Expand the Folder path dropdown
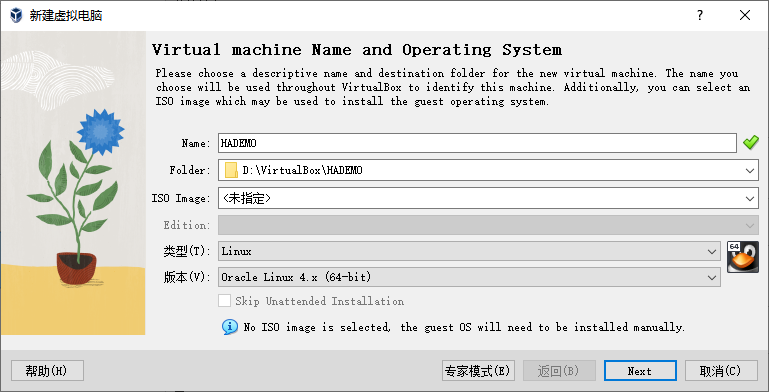The image size is (769, 392). (x=749, y=171)
